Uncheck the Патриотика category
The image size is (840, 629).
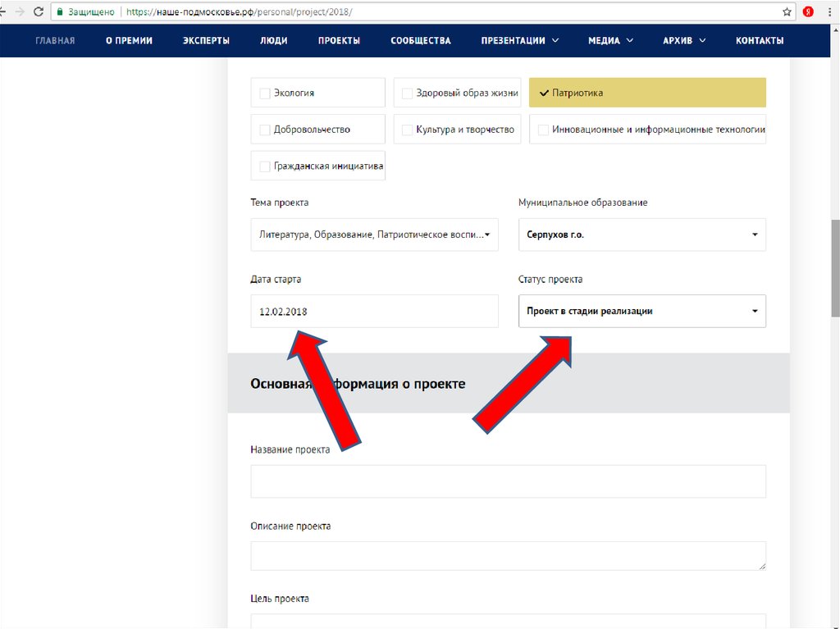pyautogui.click(x=543, y=93)
